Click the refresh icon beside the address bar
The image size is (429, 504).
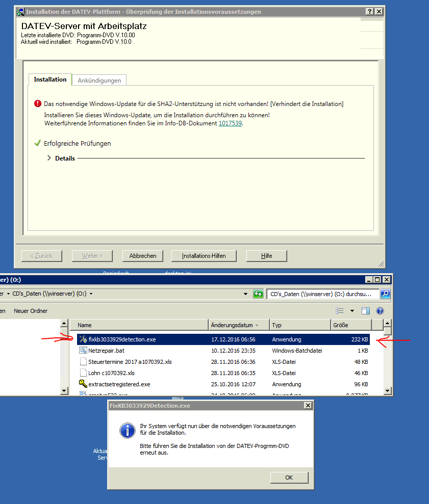258,294
